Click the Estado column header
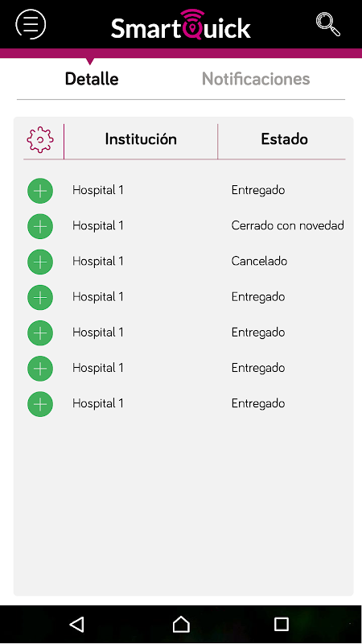362x644 pixels. (x=285, y=139)
